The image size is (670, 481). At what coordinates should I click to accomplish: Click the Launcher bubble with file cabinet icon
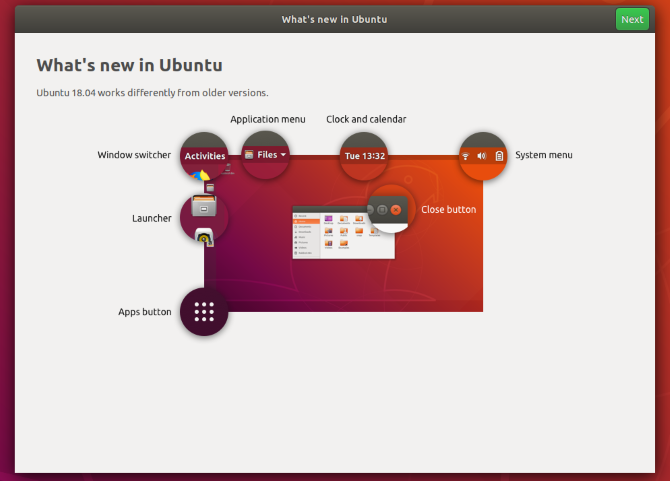(204, 218)
